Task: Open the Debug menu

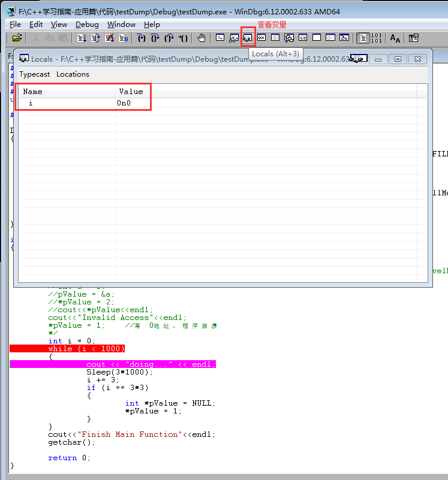Action: pos(87,25)
